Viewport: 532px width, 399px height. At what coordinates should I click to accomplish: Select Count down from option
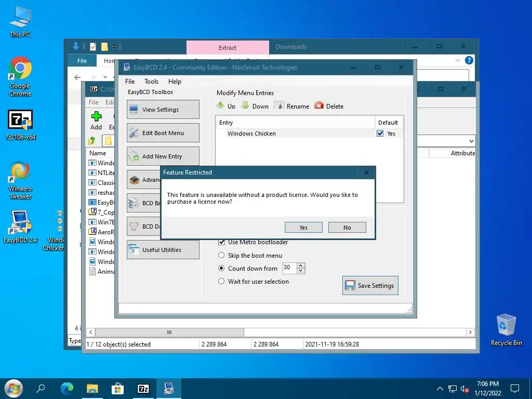click(221, 268)
